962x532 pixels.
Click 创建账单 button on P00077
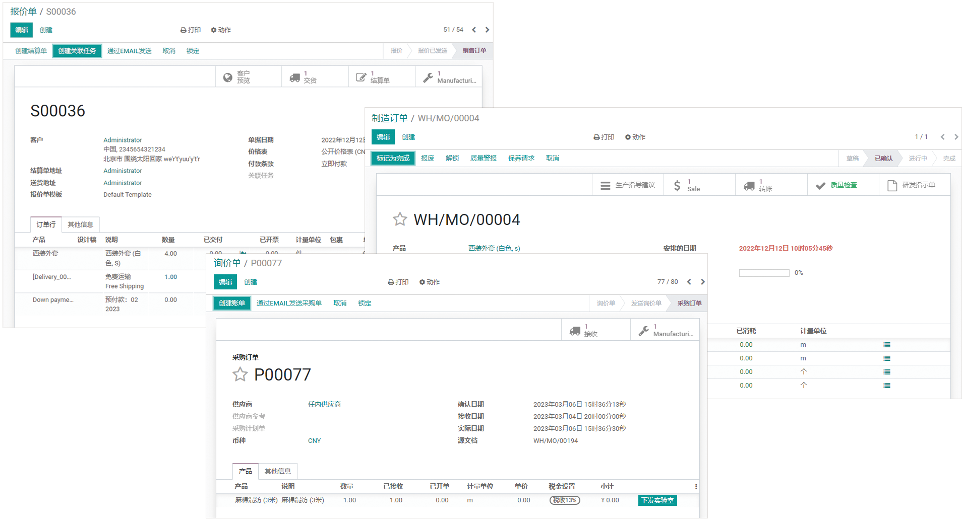point(231,303)
